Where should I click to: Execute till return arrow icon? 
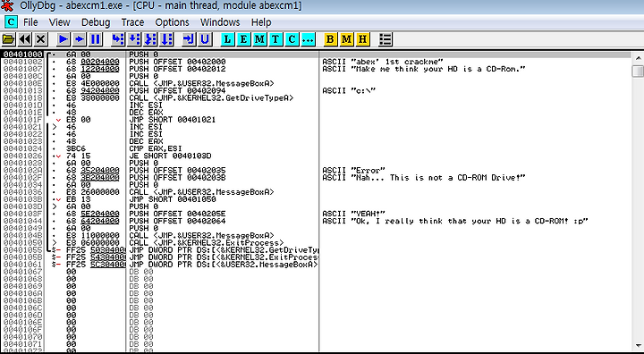point(190,39)
